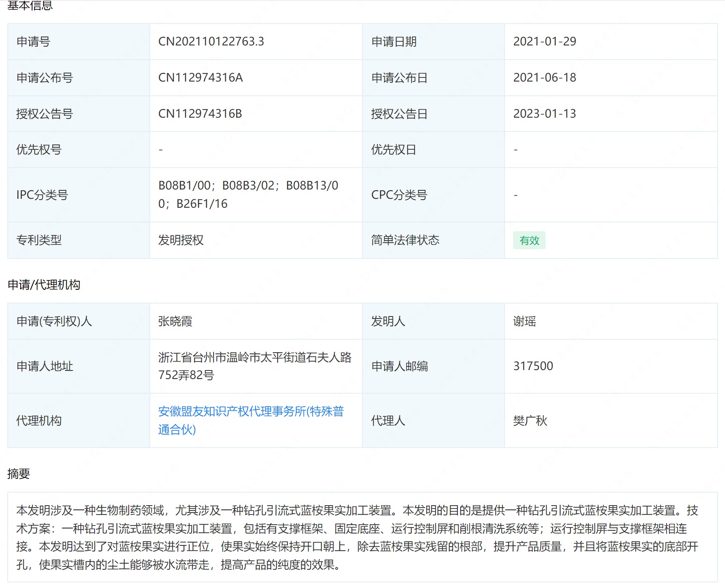Click the 申请人邮编 label cell
This screenshot has height=588, width=725.
tap(434, 366)
